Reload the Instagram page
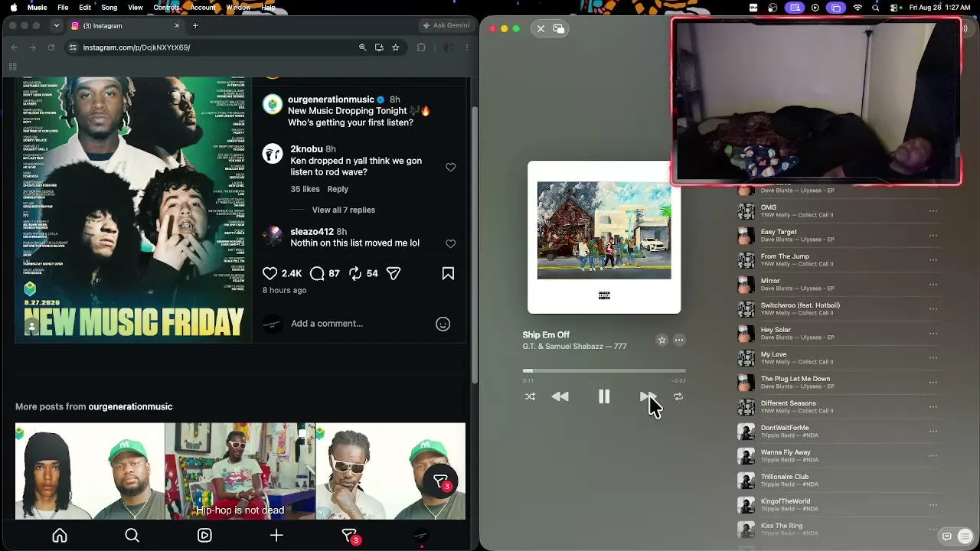980x551 pixels. click(51, 47)
